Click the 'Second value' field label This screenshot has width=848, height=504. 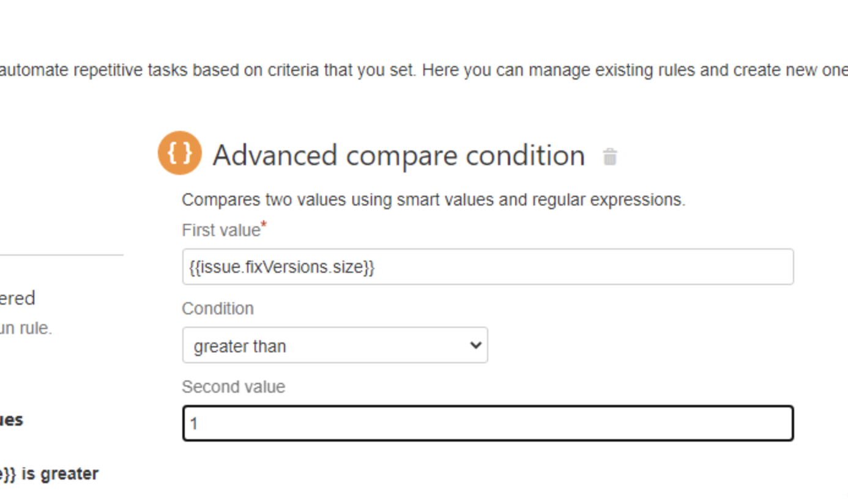[x=232, y=387]
